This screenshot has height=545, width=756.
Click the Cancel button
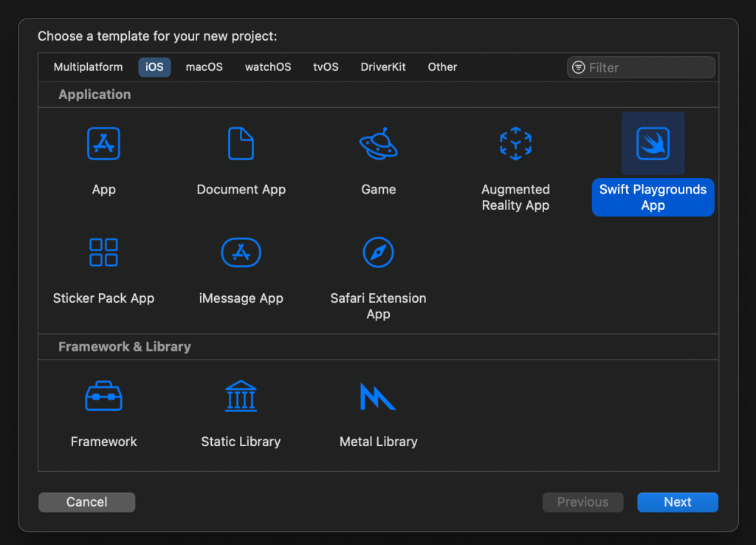tap(87, 502)
